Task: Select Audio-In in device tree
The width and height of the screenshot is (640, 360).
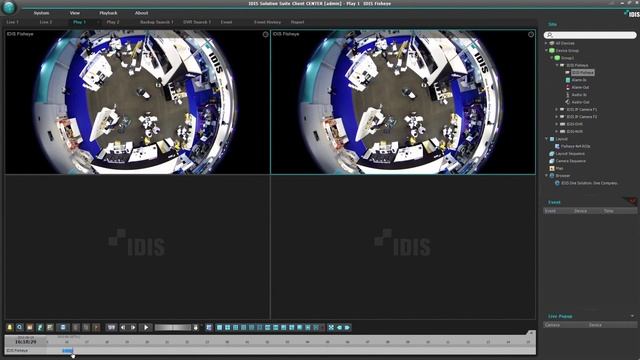Action: (579, 95)
